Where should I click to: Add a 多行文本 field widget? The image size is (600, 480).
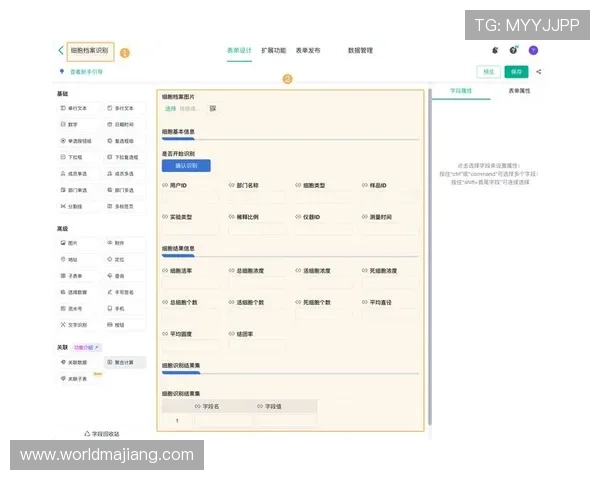125,108
